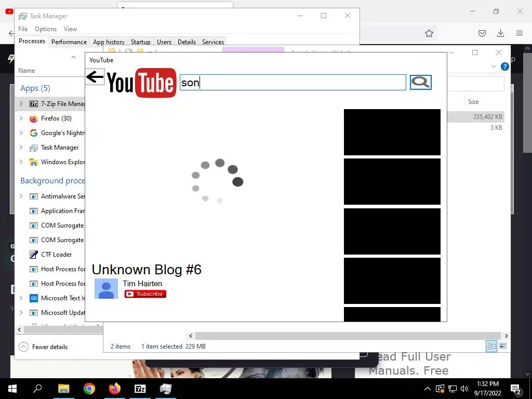Image resolution: width=532 pixels, height=399 pixels.
Task: Open File Explorer from the taskbar
Action: 63,389
